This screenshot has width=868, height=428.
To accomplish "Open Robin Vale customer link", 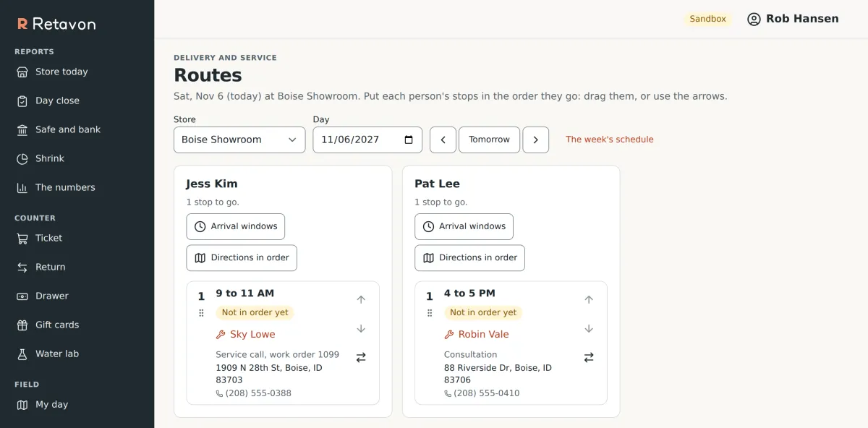I will [476, 334].
